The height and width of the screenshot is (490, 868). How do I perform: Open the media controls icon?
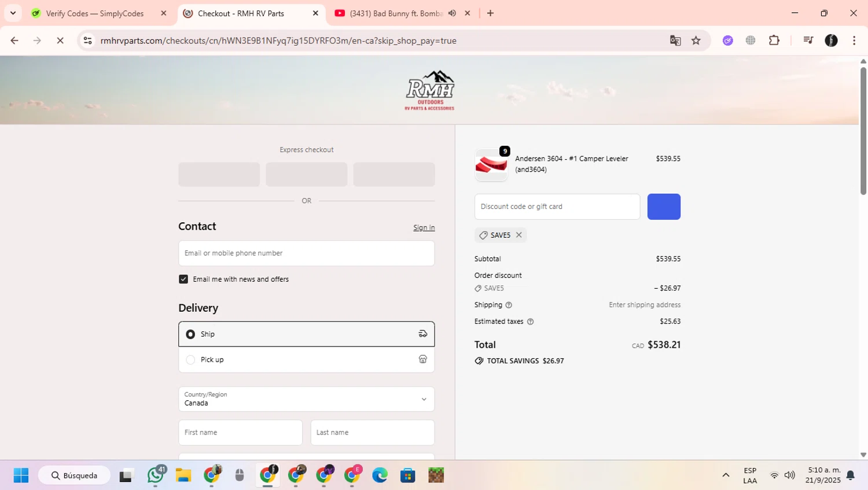tap(808, 40)
